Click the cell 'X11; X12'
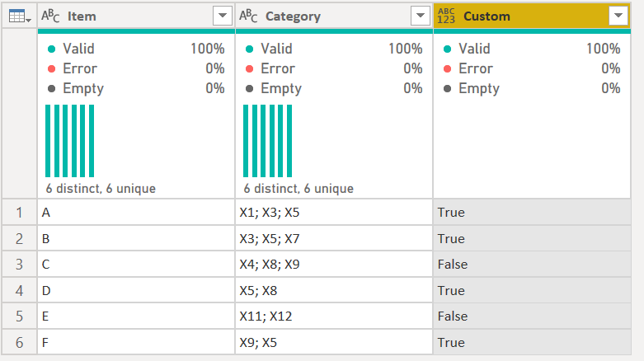The height and width of the screenshot is (361, 644). [334, 316]
